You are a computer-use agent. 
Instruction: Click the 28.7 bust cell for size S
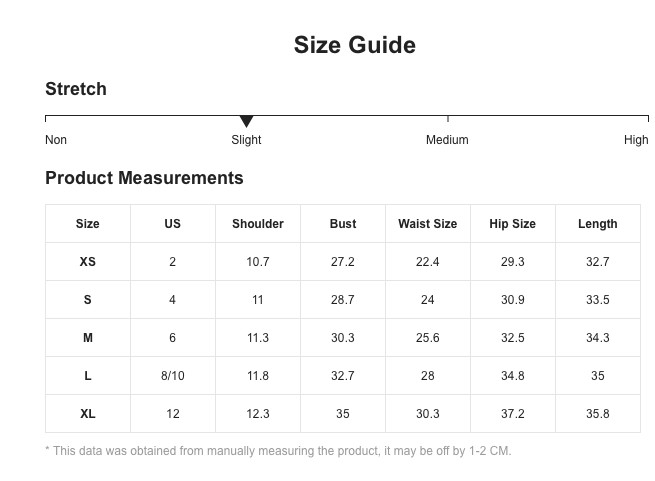343,300
